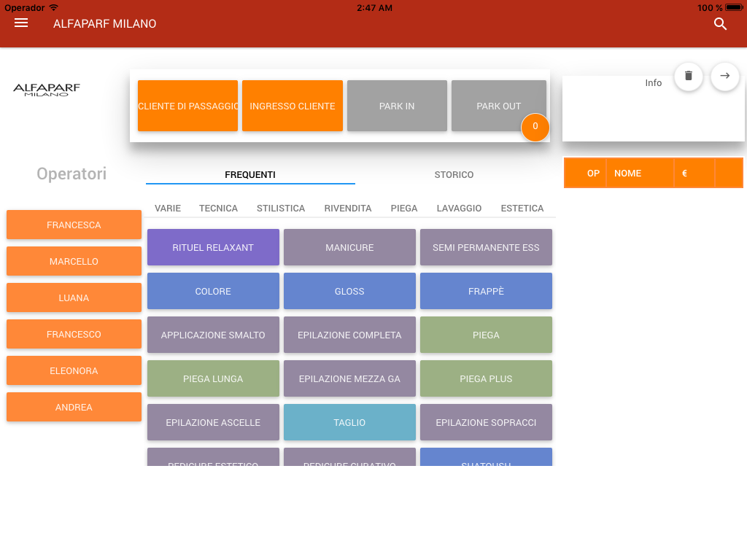This screenshot has width=747, height=560.
Task: Select the PARK OUT button
Action: tap(499, 106)
